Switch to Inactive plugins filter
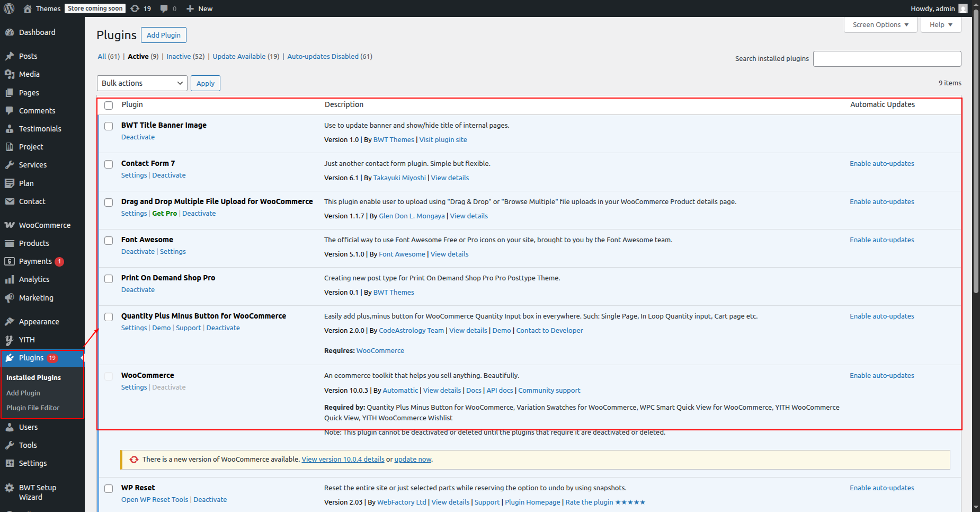Viewport: 980px width, 512px height. click(179, 57)
